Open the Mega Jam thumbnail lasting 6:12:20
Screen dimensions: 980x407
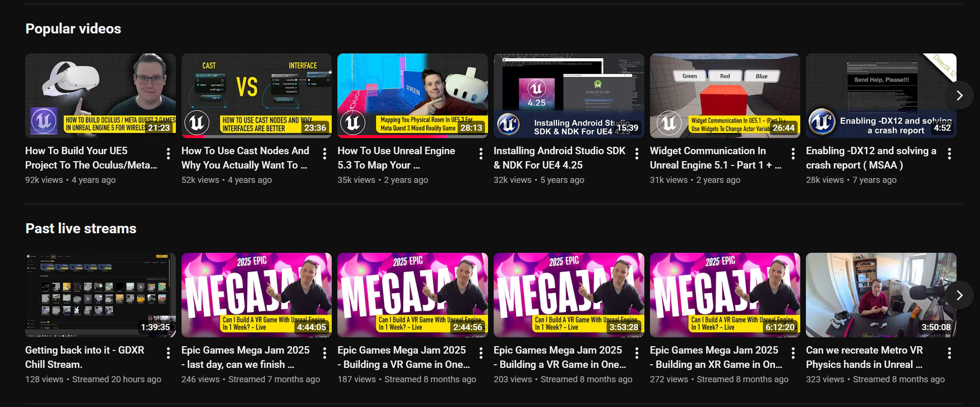point(725,295)
